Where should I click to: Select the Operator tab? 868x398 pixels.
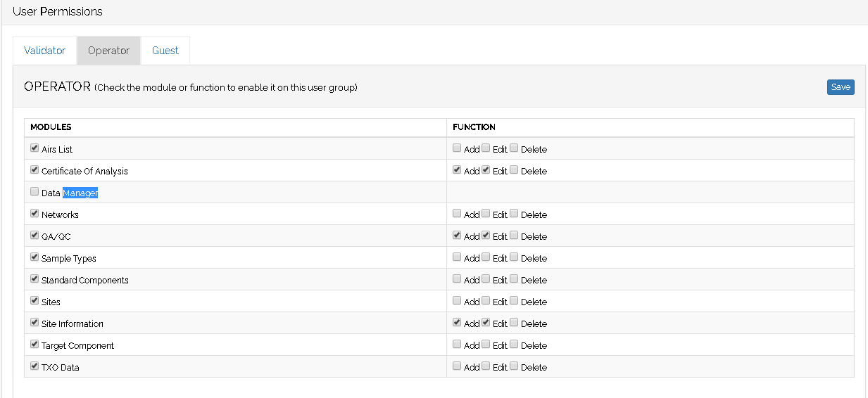(108, 51)
